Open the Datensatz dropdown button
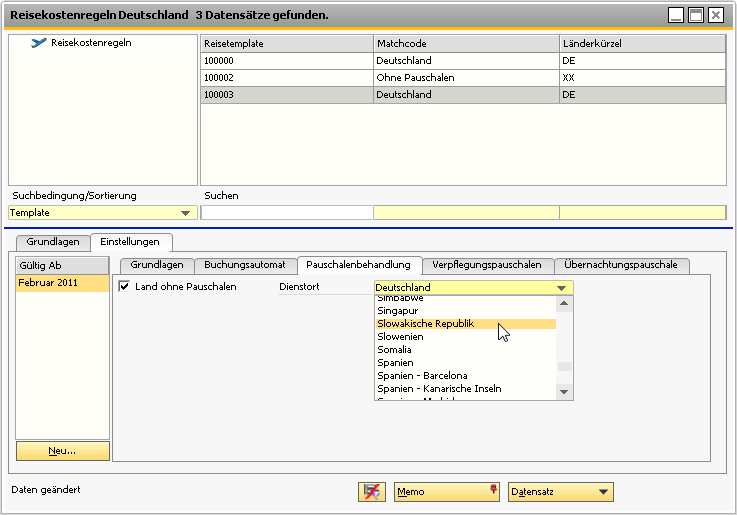The image size is (737, 515). click(x=560, y=492)
